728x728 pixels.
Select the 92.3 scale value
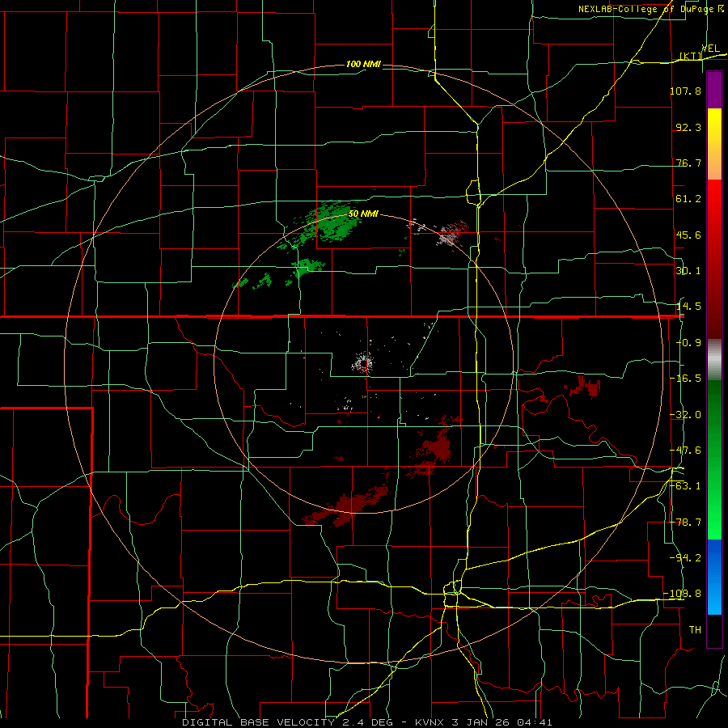(x=688, y=127)
